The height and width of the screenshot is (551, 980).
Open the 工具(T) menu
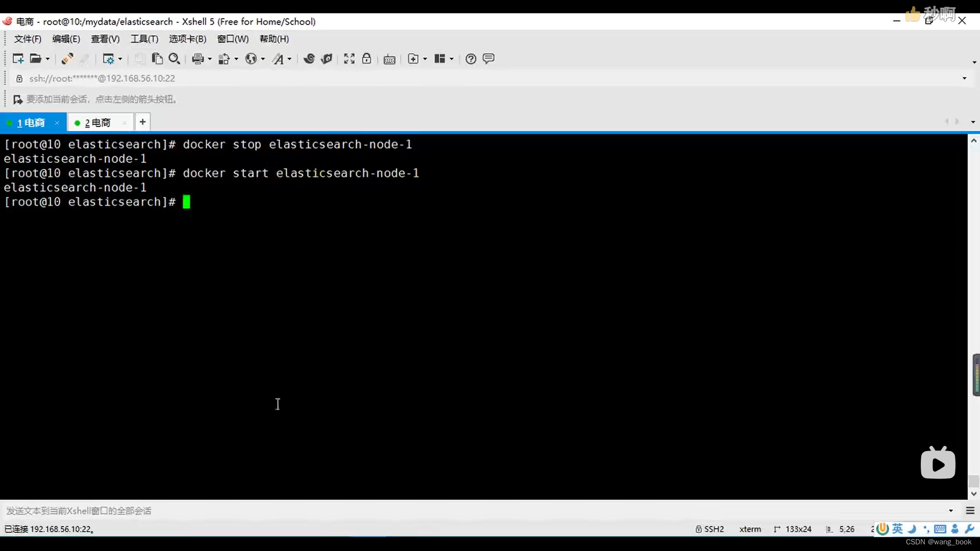click(144, 39)
